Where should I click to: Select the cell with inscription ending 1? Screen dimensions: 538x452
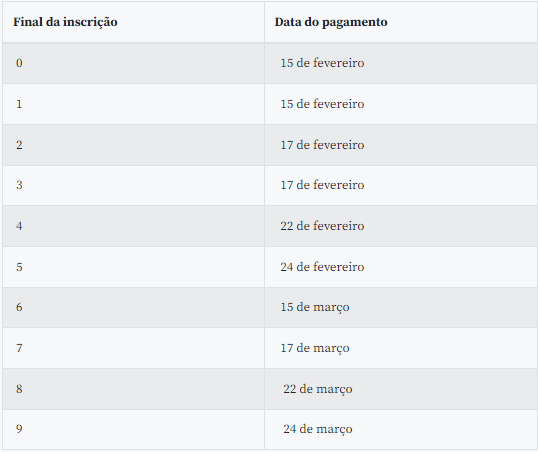(133, 104)
